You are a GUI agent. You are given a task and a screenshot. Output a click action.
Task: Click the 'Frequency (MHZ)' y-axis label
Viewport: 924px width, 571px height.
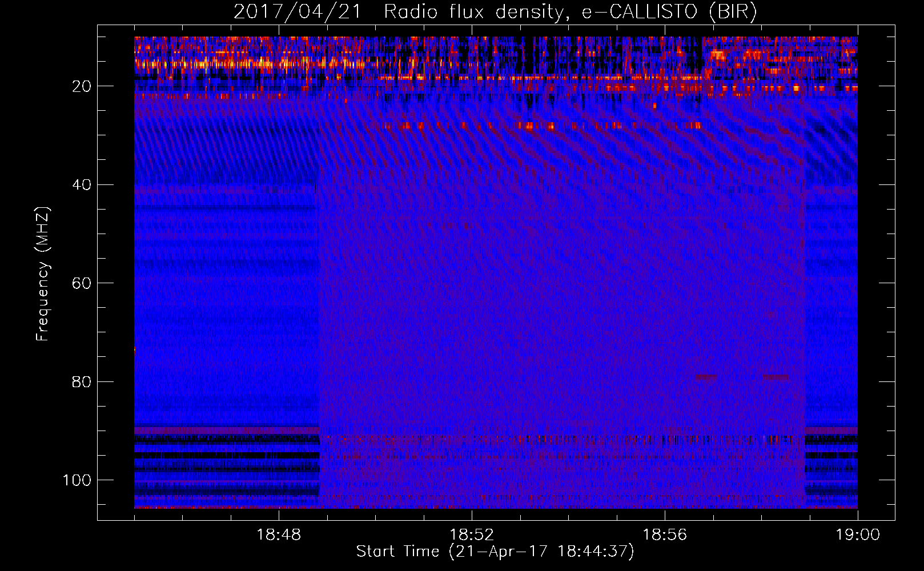[x=43, y=274]
